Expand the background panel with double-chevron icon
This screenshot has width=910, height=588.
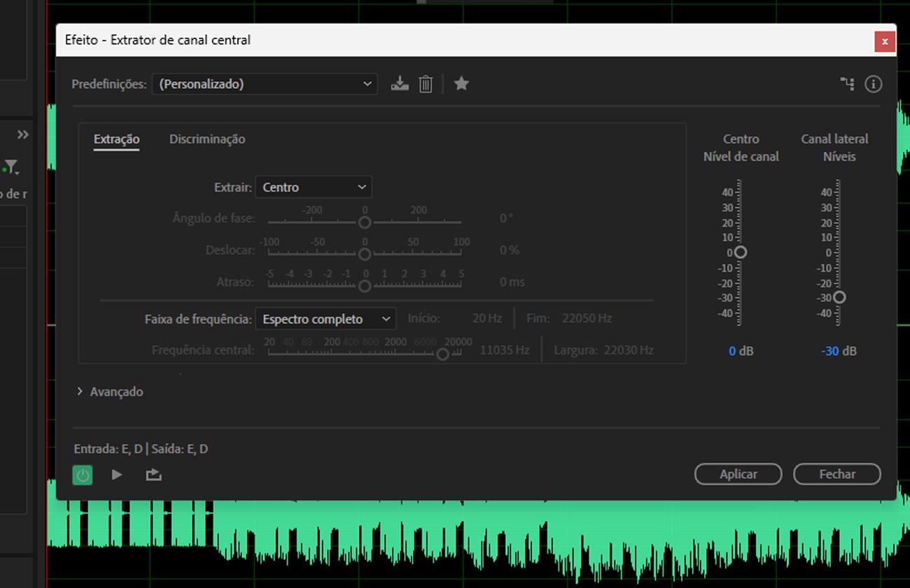coord(23,134)
